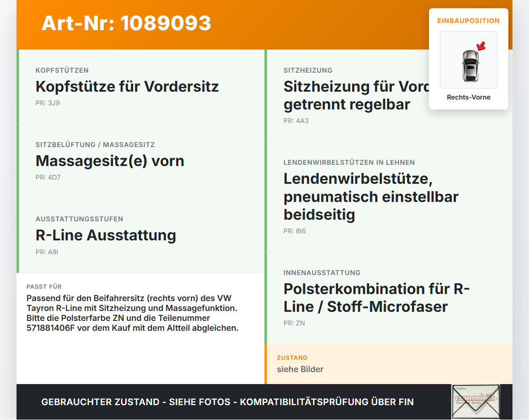
Task: Select 'R-Line Ausstattung' title
Action: 106,235
